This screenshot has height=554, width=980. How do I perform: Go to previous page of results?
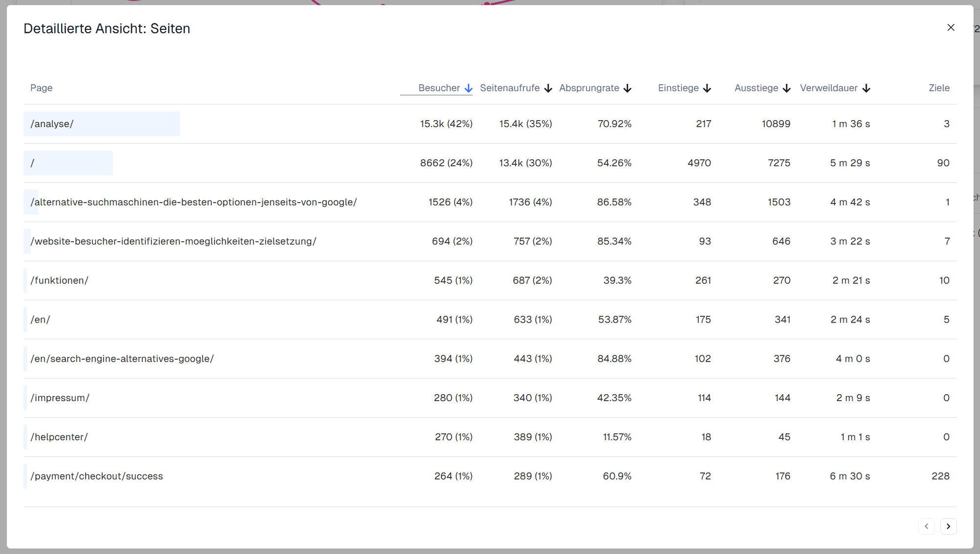click(926, 526)
